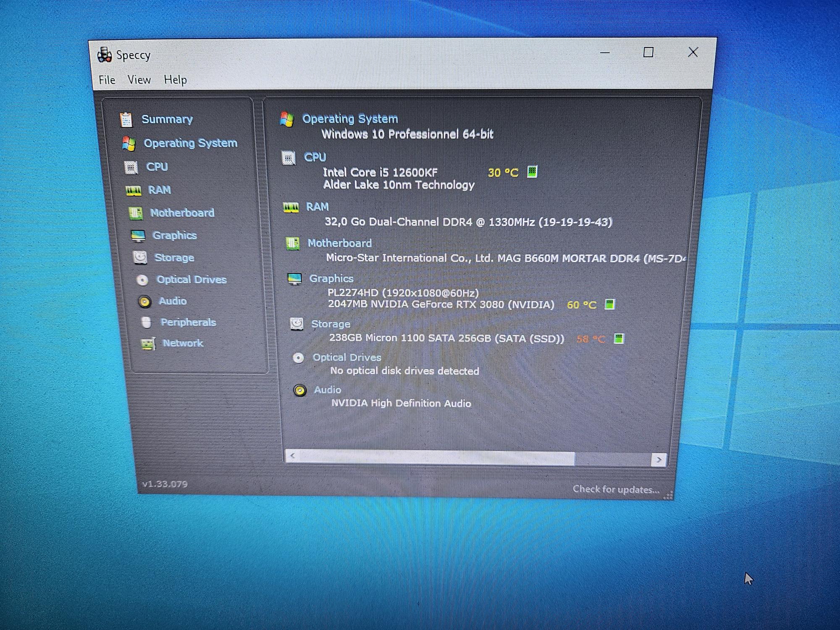Open the RAM section in sidebar
Image resolution: width=840 pixels, height=630 pixels.
coord(160,190)
